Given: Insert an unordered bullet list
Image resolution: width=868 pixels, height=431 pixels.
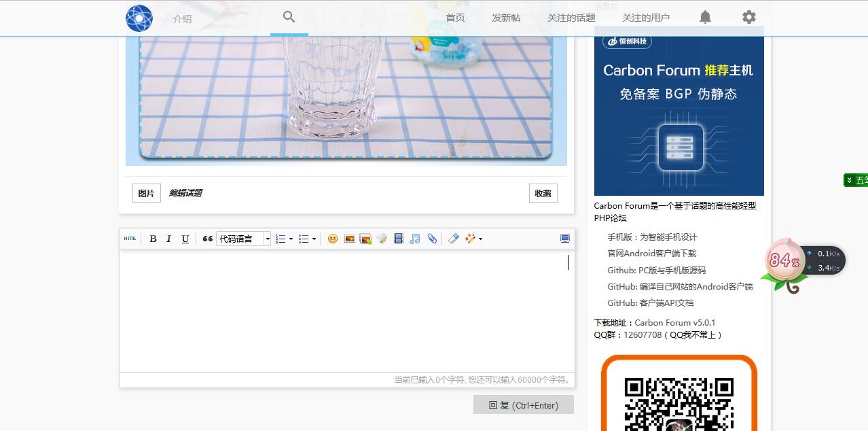Looking at the screenshot, I should [x=304, y=239].
